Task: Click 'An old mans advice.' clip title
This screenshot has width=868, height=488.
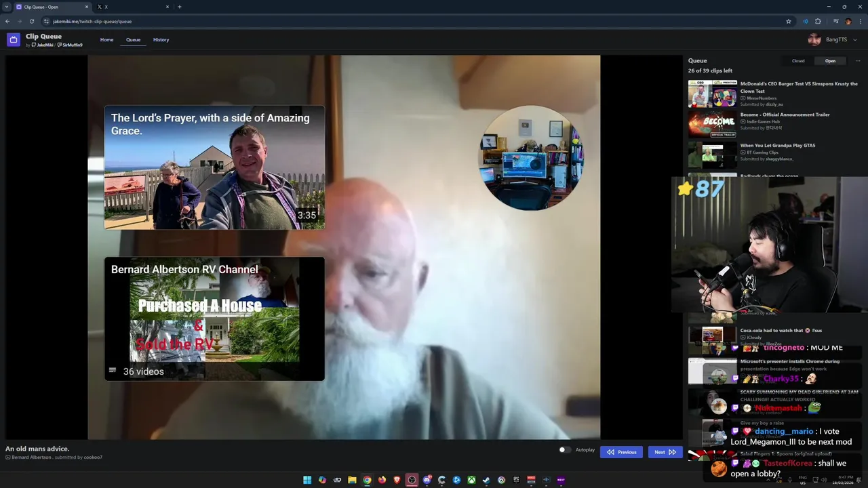Action: pos(37,449)
